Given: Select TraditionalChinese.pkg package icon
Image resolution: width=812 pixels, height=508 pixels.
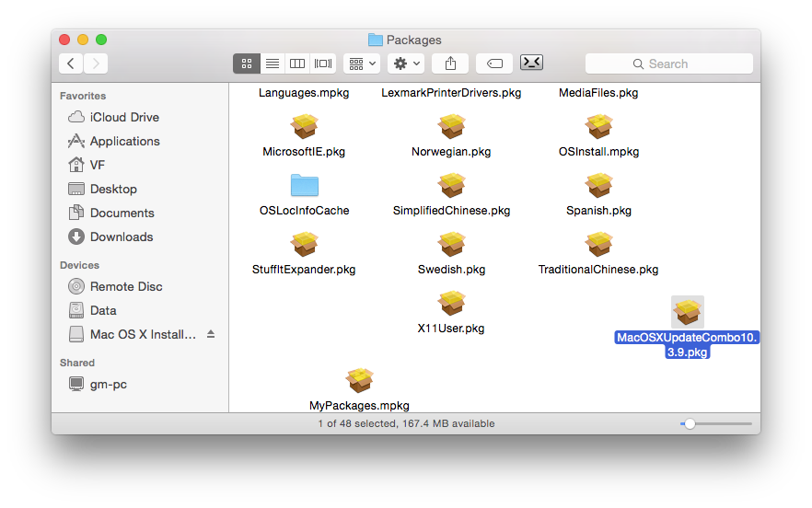Looking at the screenshot, I should (x=598, y=244).
